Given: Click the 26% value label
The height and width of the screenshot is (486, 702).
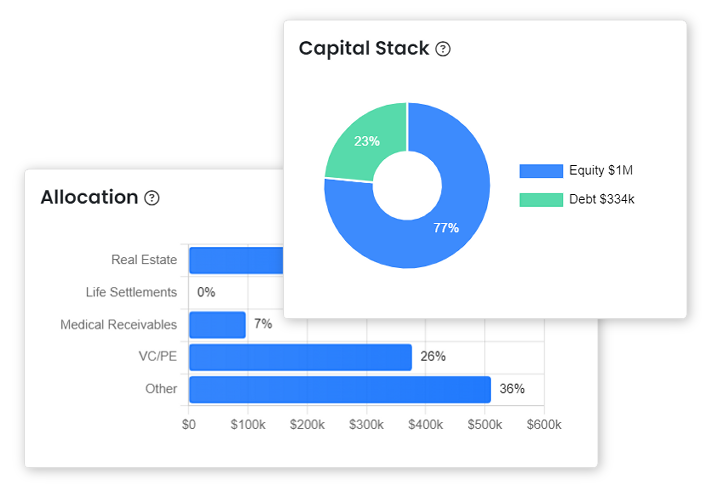Looking at the screenshot, I should [x=433, y=357].
